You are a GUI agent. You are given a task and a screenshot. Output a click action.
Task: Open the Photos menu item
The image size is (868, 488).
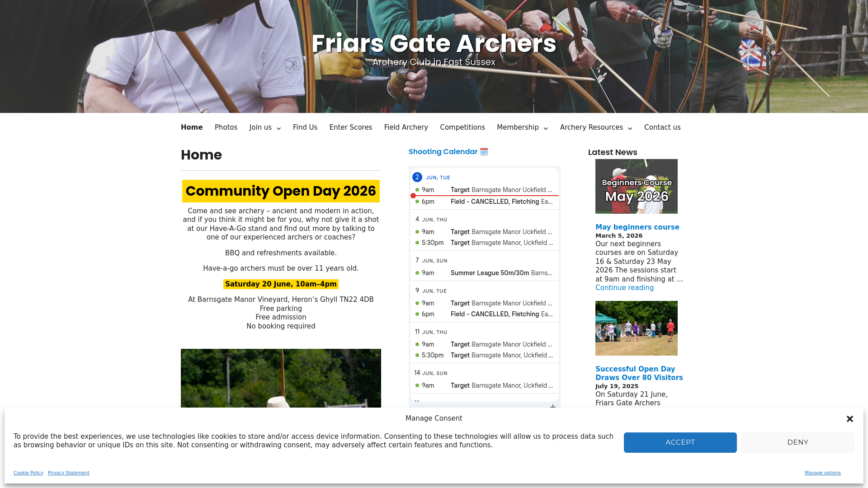tap(226, 127)
